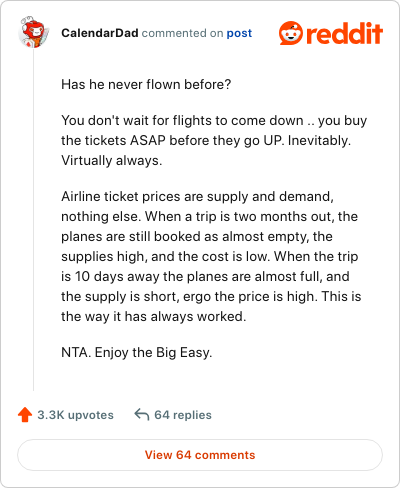This screenshot has height=488, width=400.
Task: Collapse the comment using the vertical thread line
Action: [x=33, y=220]
